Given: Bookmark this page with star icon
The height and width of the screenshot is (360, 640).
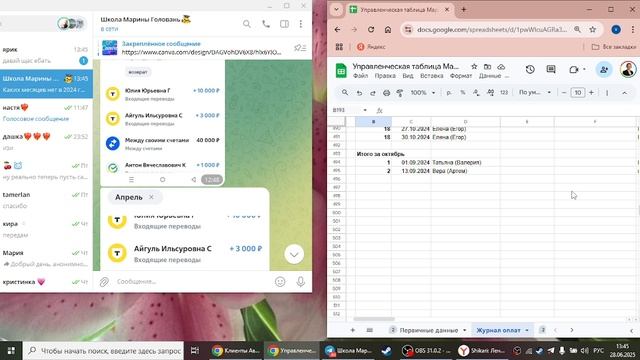Looking at the screenshot, I should (593, 29).
